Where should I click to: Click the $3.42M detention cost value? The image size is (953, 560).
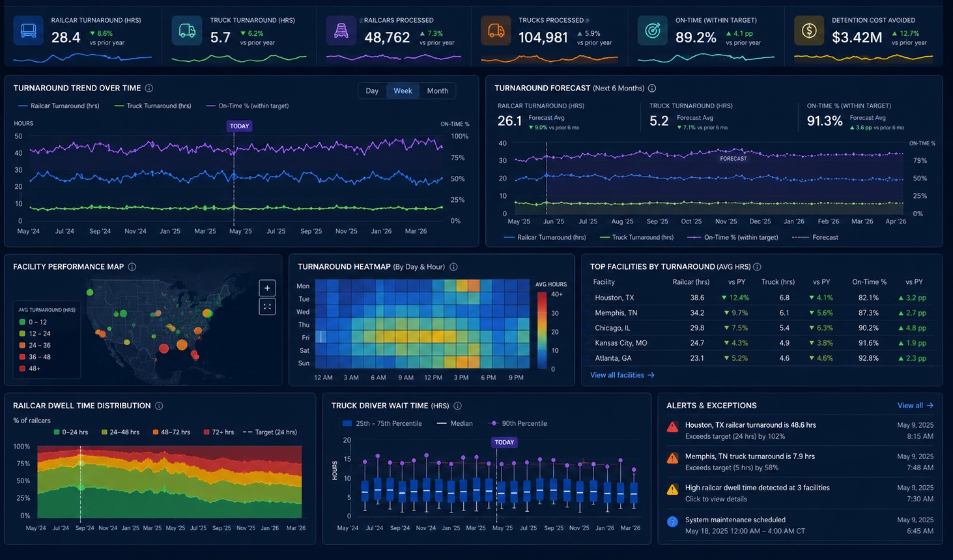(x=857, y=38)
